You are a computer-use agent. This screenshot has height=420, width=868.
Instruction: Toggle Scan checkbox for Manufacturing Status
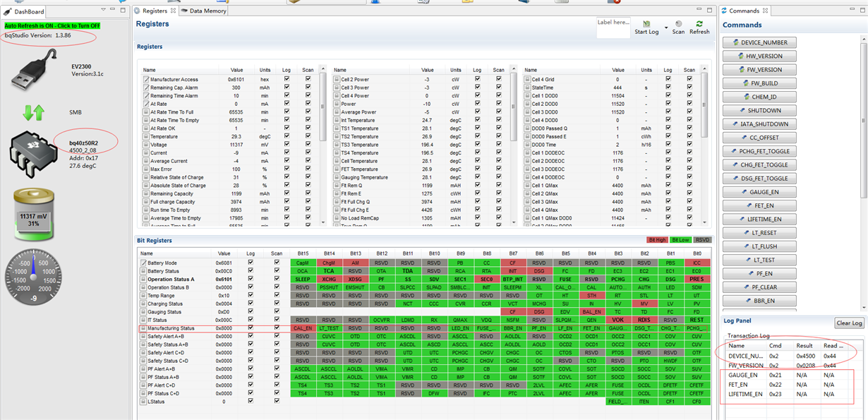coord(277,328)
